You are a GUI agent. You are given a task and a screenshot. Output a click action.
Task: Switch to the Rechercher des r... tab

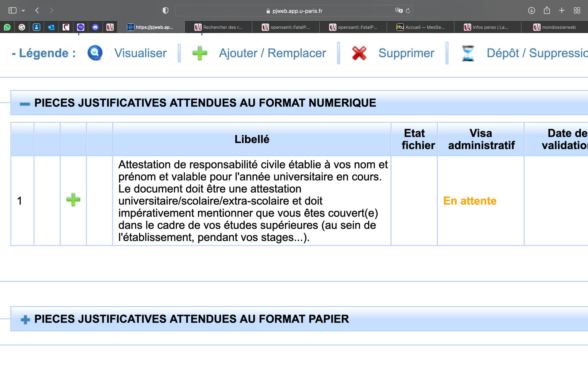218,27
